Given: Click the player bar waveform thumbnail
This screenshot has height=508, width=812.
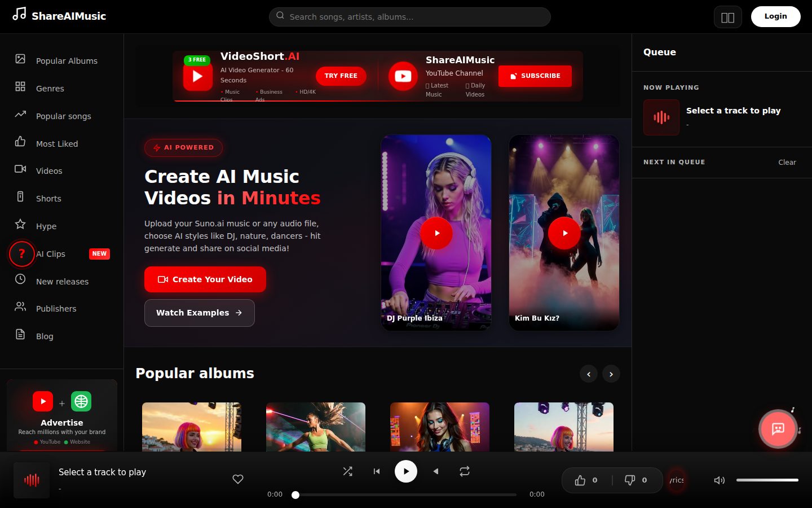Looking at the screenshot, I should pyautogui.click(x=32, y=480).
